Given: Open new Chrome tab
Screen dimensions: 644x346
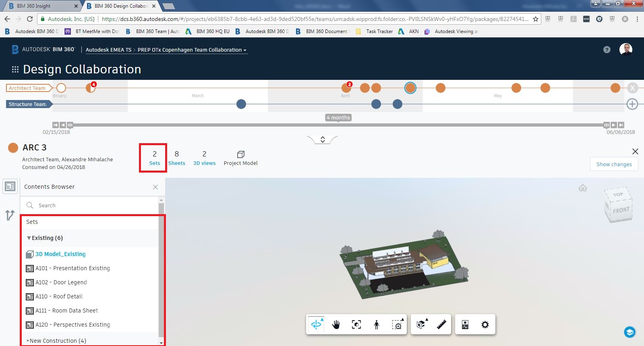Looking at the screenshot, I should tap(168, 6).
